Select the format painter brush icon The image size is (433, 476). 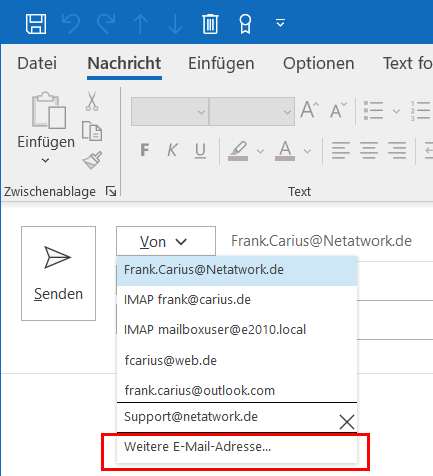[92, 160]
